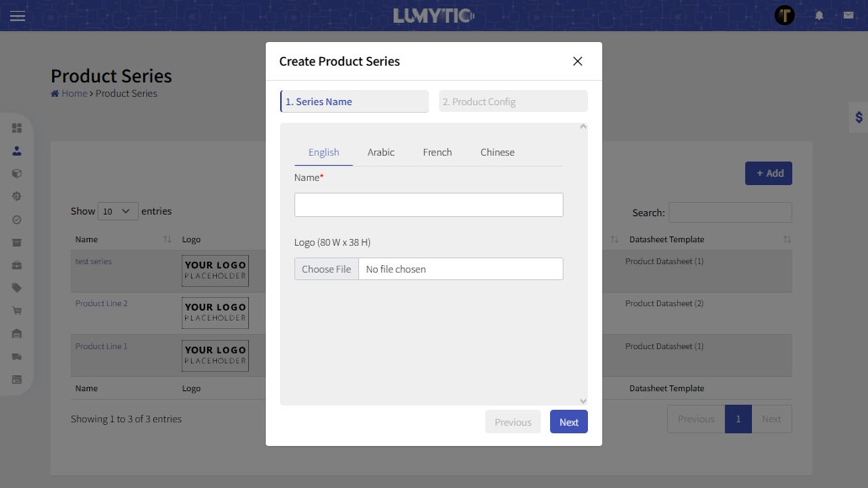Sort the Datasheet Template column
868x488 pixels.
(786, 239)
